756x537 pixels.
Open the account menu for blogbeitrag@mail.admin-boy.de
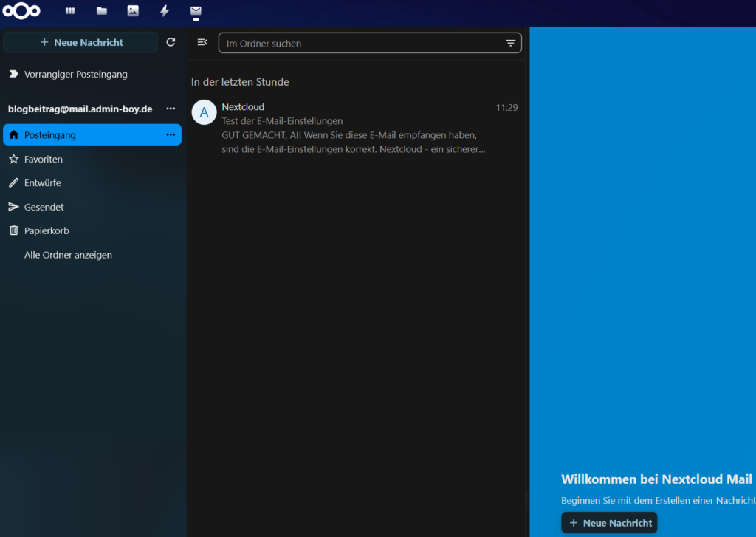coord(171,109)
